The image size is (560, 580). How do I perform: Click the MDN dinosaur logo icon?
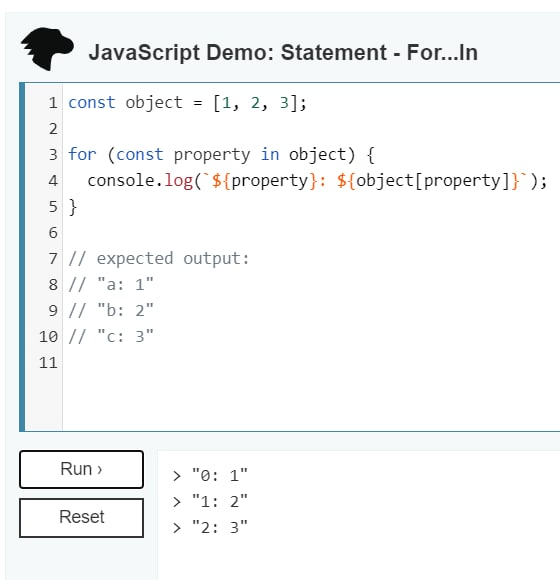coord(47,49)
